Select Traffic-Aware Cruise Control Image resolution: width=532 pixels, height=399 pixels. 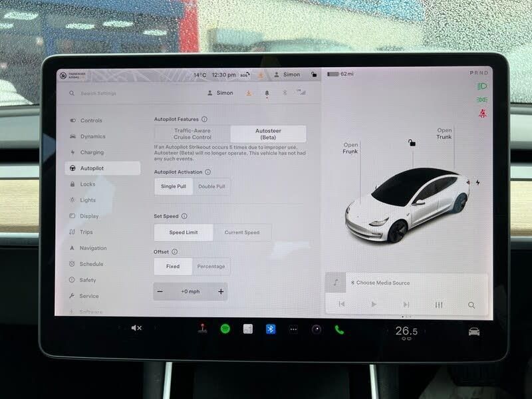click(192, 134)
